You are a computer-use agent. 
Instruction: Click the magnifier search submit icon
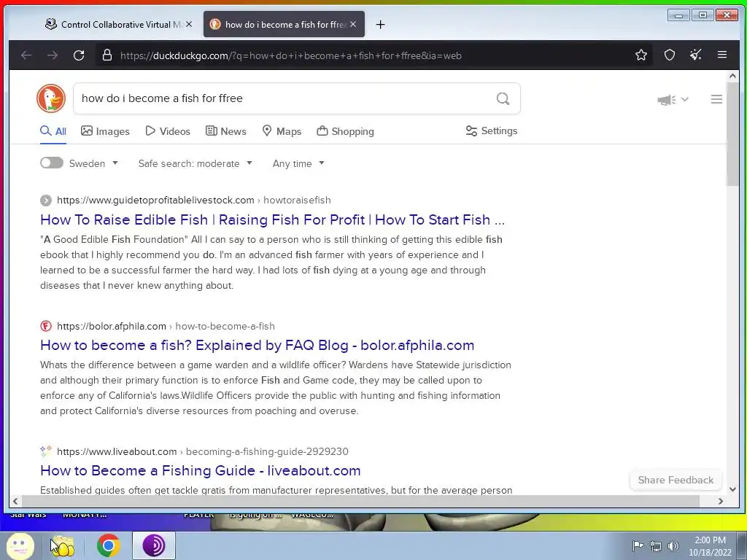coord(503,98)
